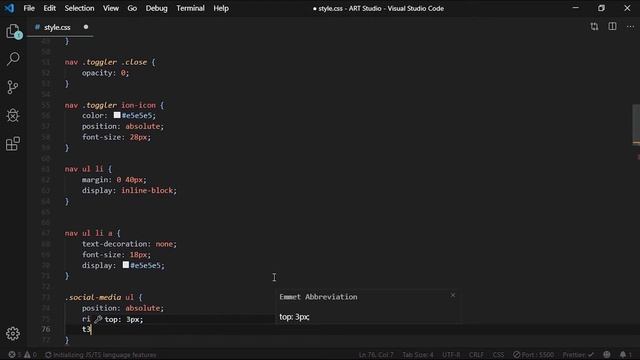The width and height of the screenshot is (640, 360).
Task: Open the More Actions ellipsis menu
Action: coord(630,27)
